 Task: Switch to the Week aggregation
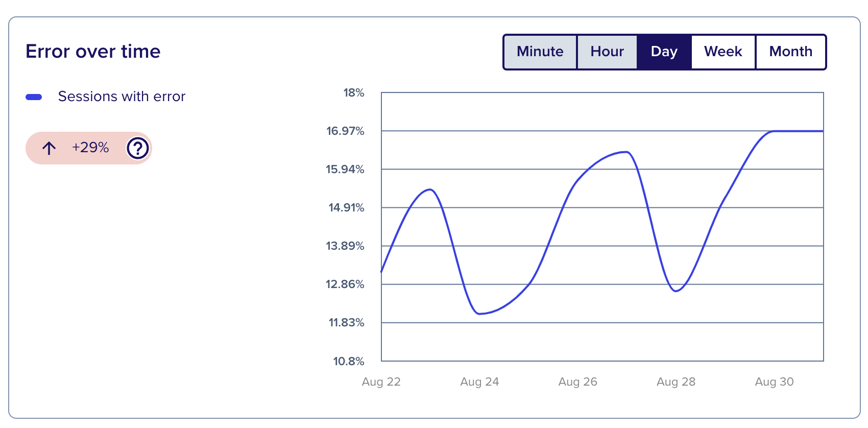tap(722, 51)
